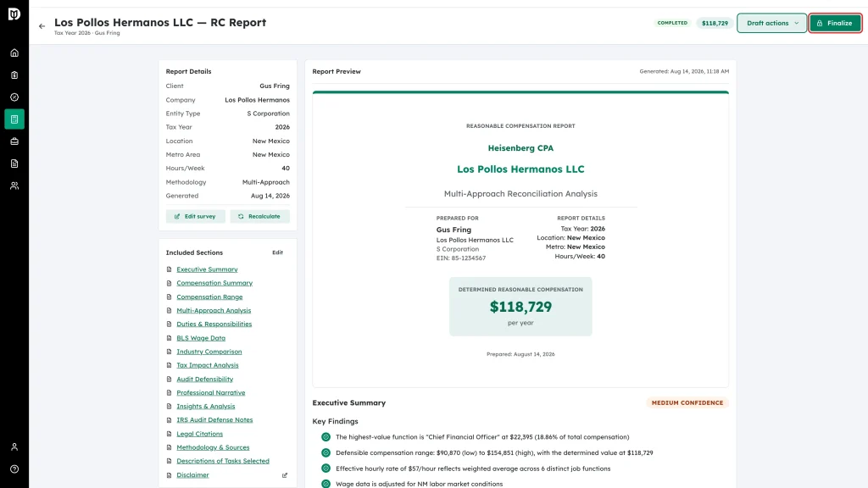Click the external edit icon beside Disclaimer
The width and height of the screenshot is (868, 488).
(x=285, y=475)
